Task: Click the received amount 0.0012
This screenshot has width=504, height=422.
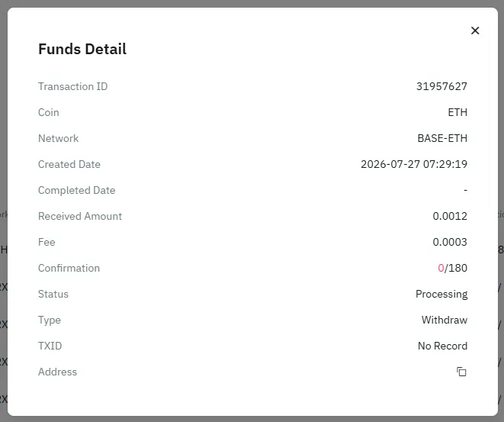Action: pos(450,216)
